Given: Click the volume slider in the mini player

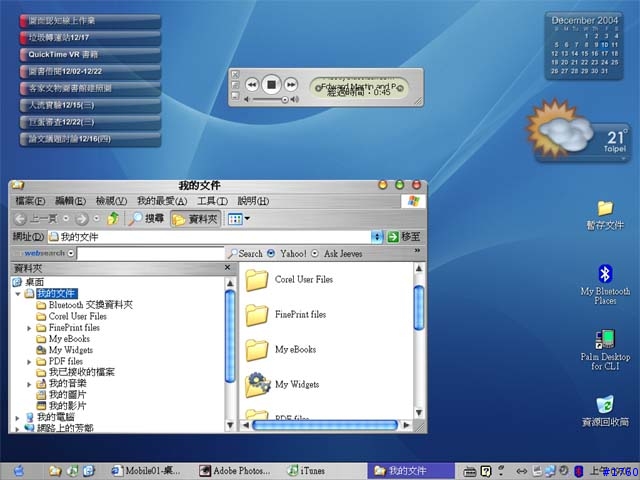Looking at the screenshot, I should click(x=269, y=100).
